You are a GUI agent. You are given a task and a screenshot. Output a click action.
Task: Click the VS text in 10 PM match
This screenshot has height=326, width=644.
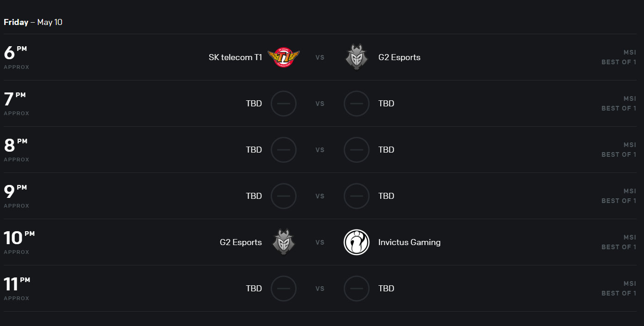click(320, 242)
